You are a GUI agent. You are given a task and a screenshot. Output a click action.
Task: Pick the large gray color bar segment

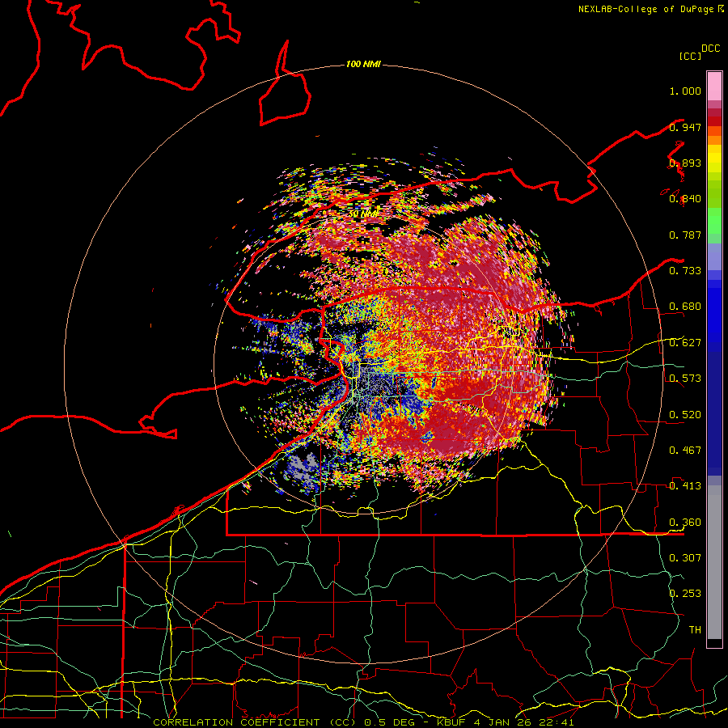714,562
